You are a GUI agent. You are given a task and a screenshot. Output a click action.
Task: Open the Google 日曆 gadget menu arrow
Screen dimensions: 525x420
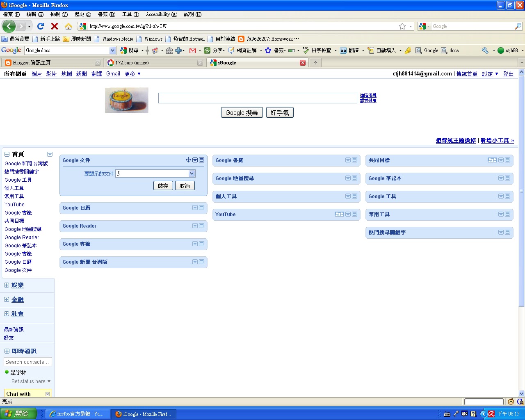[195, 208]
